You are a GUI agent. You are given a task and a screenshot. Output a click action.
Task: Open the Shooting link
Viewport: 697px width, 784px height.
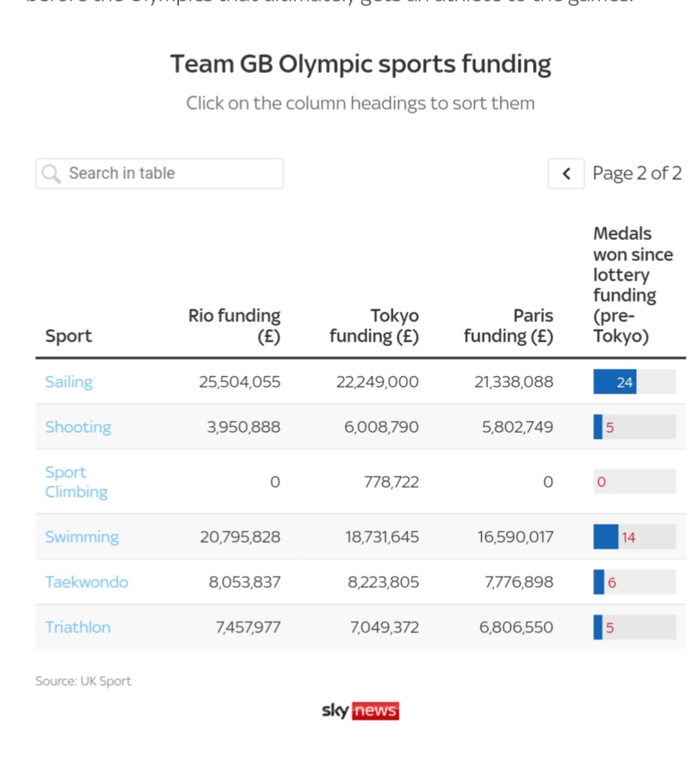coord(78,427)
